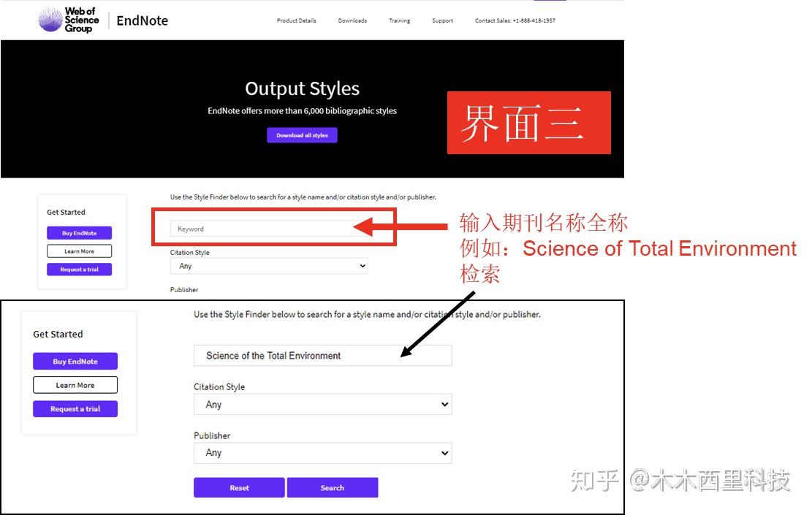Click the Buy EndNote button in lower panel
The height and width of the screenshot is (515, 812).
tap(75, 361)
